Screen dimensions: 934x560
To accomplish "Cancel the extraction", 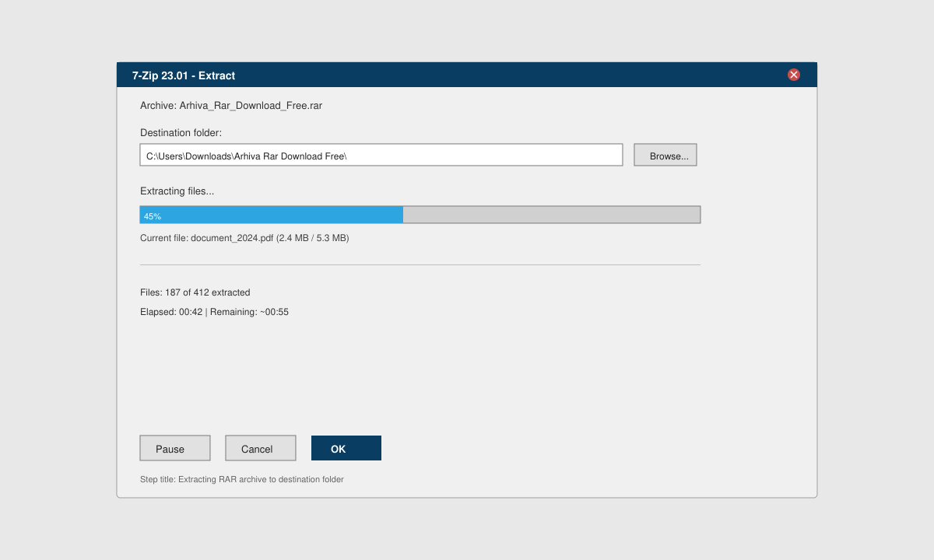I will (261, 448).
